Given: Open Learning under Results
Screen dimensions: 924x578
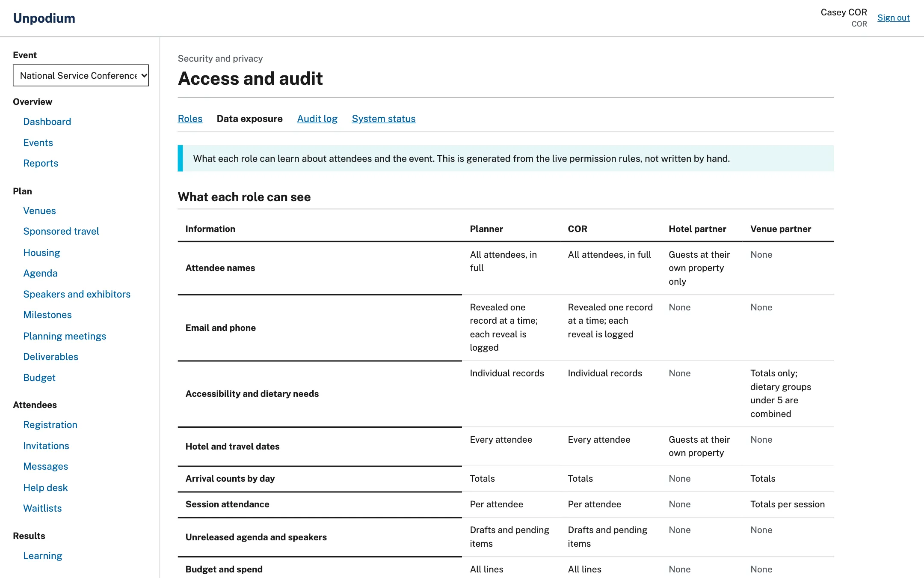Looking at the screenshot, I should coord(43,556).
